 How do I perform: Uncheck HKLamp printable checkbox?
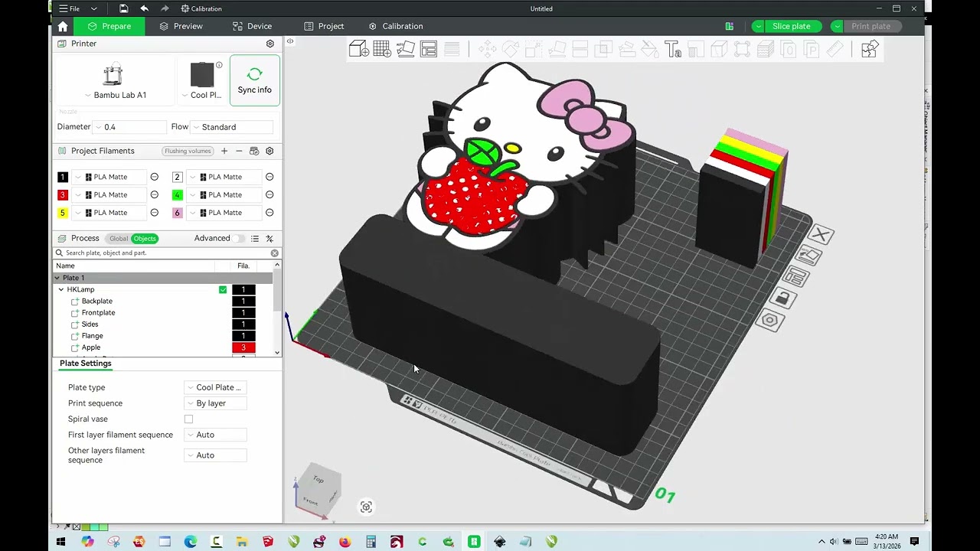pyautogui.click(x=223, y=290)
